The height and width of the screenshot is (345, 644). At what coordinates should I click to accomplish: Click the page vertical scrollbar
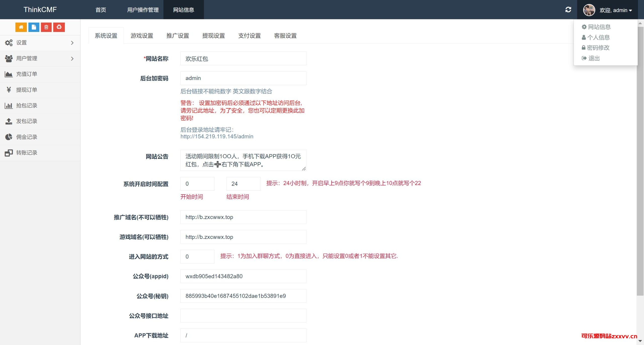point(640,161)
